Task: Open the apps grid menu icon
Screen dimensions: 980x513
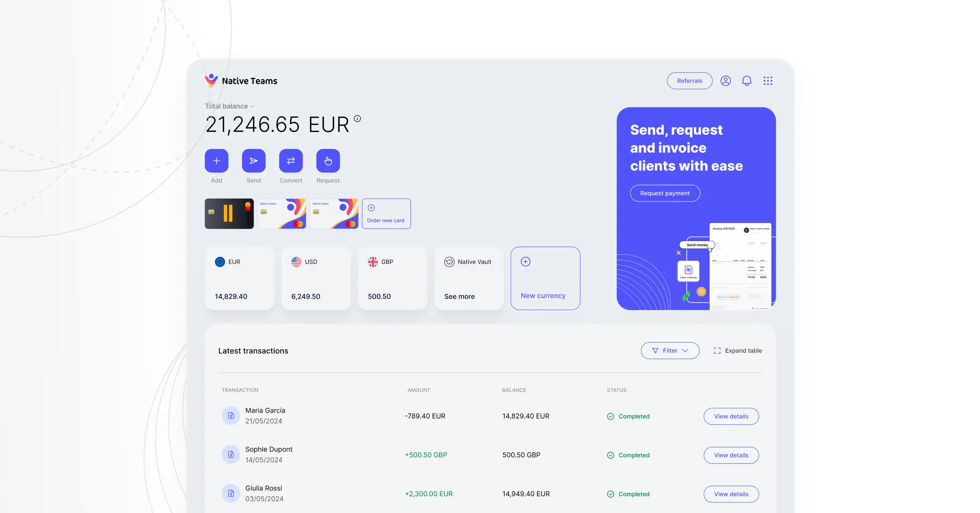Action: 768,80
